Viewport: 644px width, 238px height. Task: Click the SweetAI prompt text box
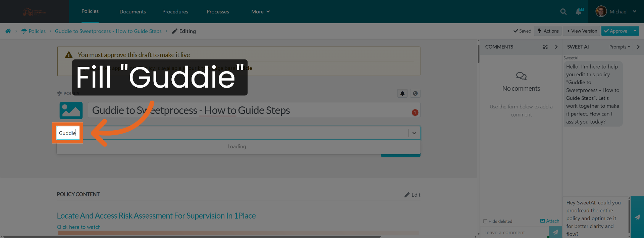[596, 217]
